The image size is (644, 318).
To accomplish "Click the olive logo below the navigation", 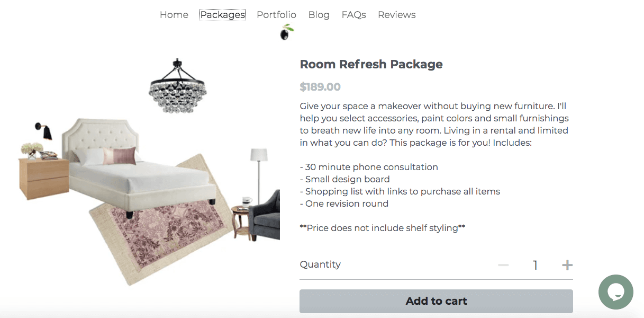I will [286, 33].
